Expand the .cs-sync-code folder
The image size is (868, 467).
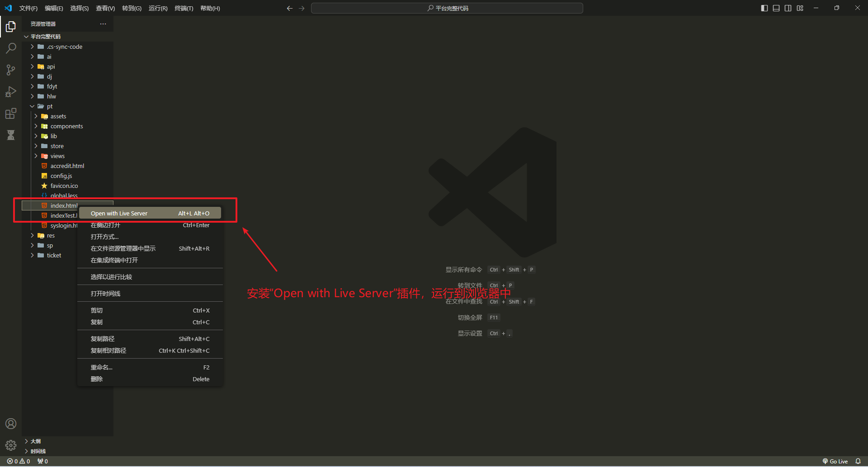[x=68, y=47]
